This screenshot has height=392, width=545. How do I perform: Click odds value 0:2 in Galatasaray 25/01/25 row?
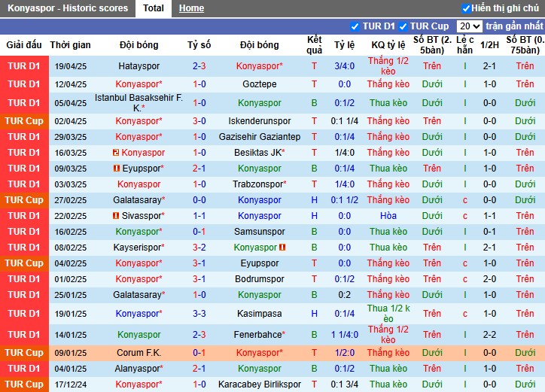tap(345, 295)
